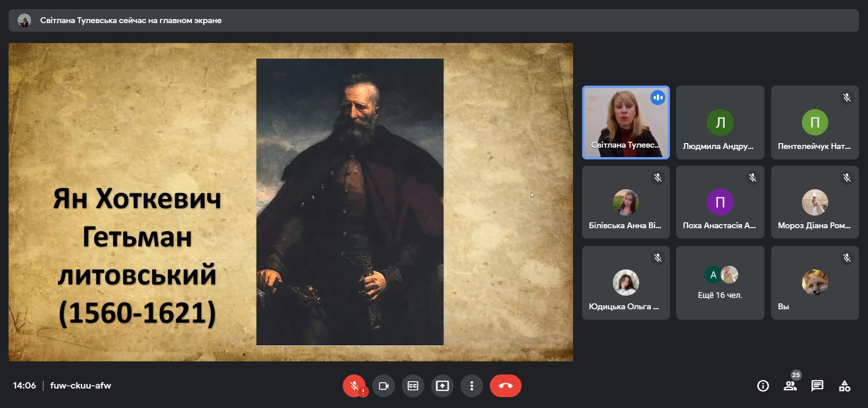Select Світлана Тулевська's video tile

point(626,122)
